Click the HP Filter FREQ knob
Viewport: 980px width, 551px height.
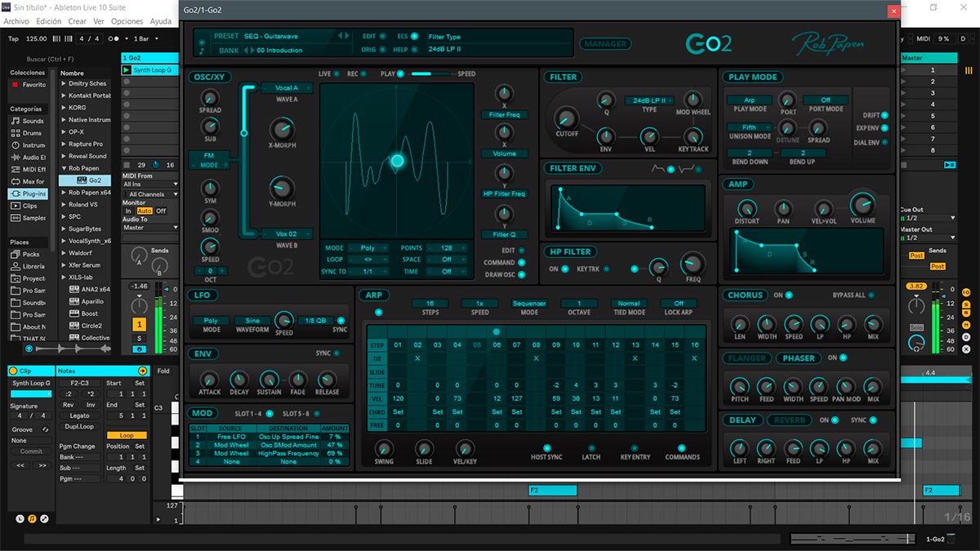click(x=693, y=263)
